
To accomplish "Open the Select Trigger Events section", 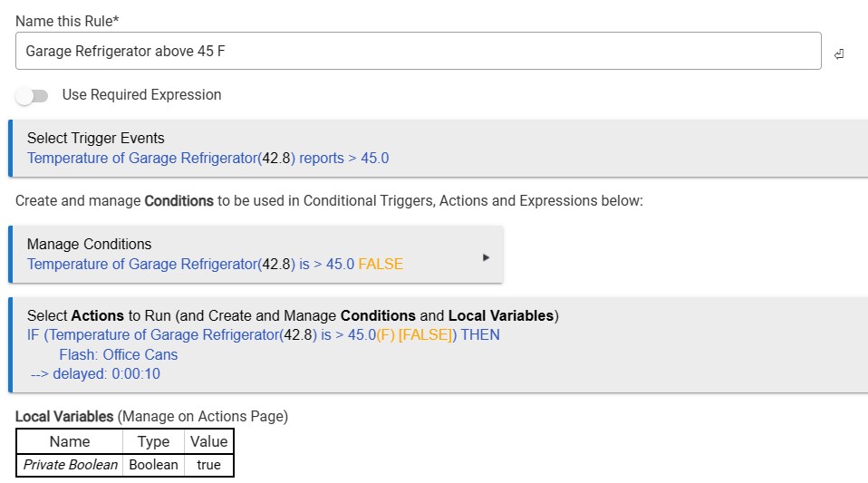I will click(x=96, y=139).
